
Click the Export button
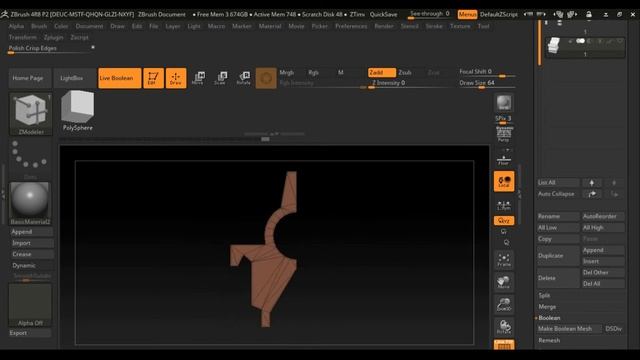(x=30, y=333)
